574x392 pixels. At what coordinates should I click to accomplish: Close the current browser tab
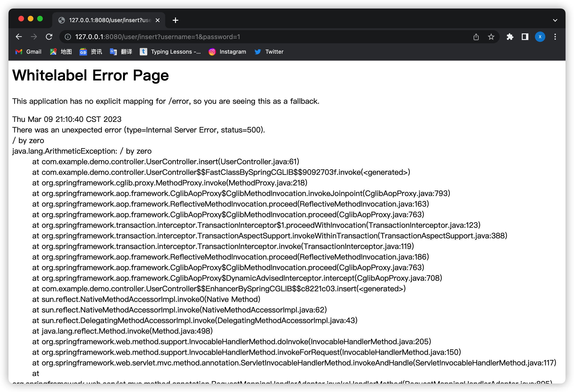(x=158, y=20)
